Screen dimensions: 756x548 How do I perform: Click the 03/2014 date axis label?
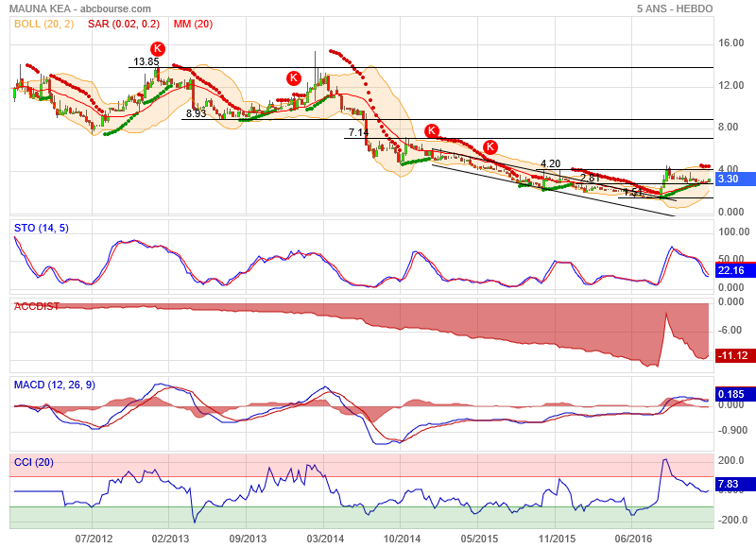[325, 539]
